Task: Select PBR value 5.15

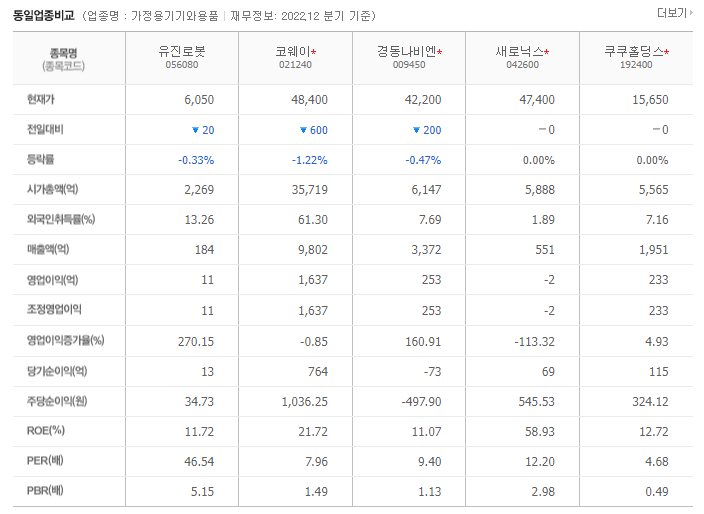Action: point(202,492)
